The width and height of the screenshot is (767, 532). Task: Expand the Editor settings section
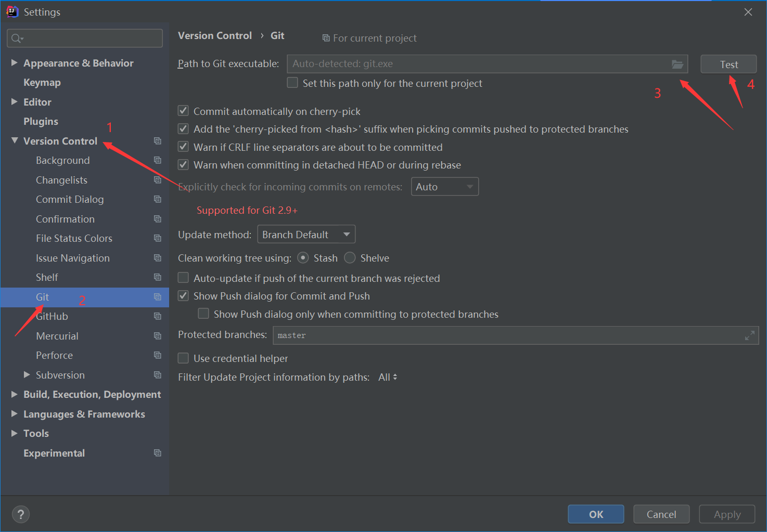coord(15,101)
